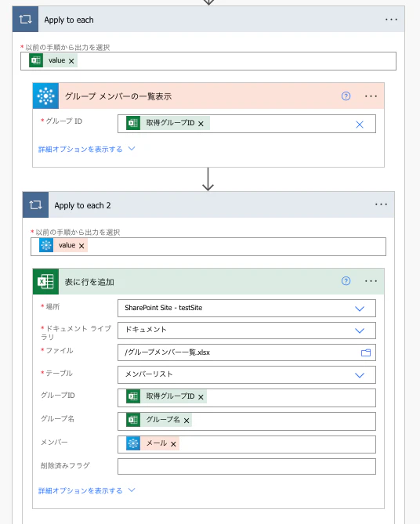
Task: Open the Apply to each options menu
Action: 391,20
